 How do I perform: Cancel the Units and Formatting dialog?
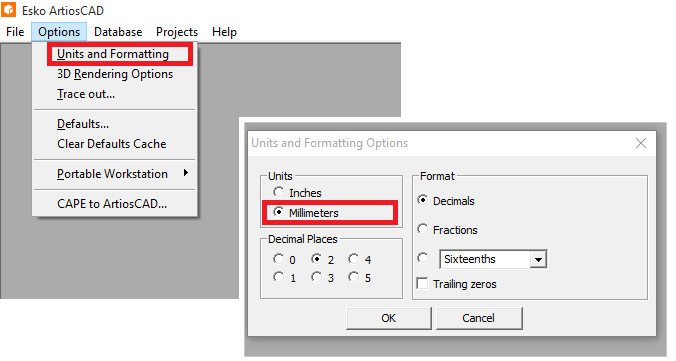point(479,318)
